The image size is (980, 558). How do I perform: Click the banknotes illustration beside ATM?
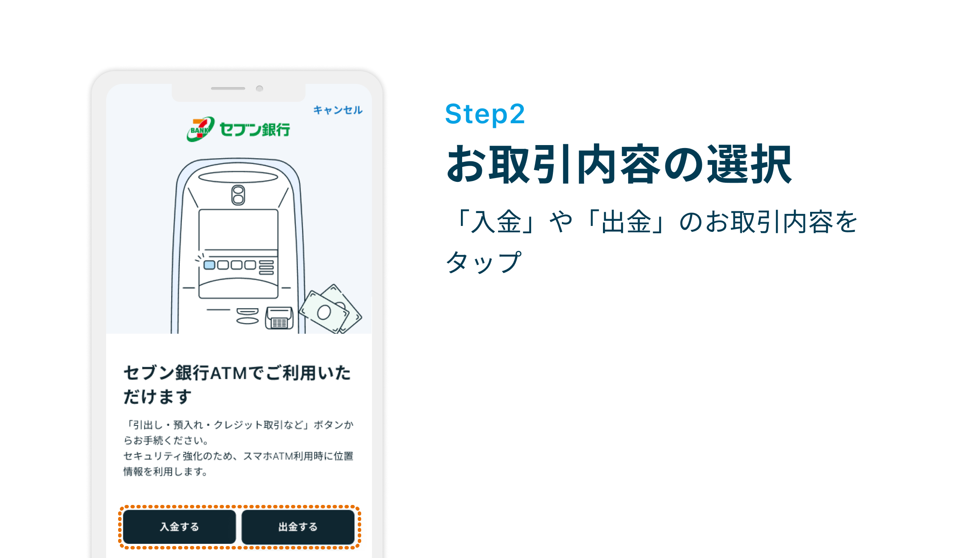click(x=330, y=309)
